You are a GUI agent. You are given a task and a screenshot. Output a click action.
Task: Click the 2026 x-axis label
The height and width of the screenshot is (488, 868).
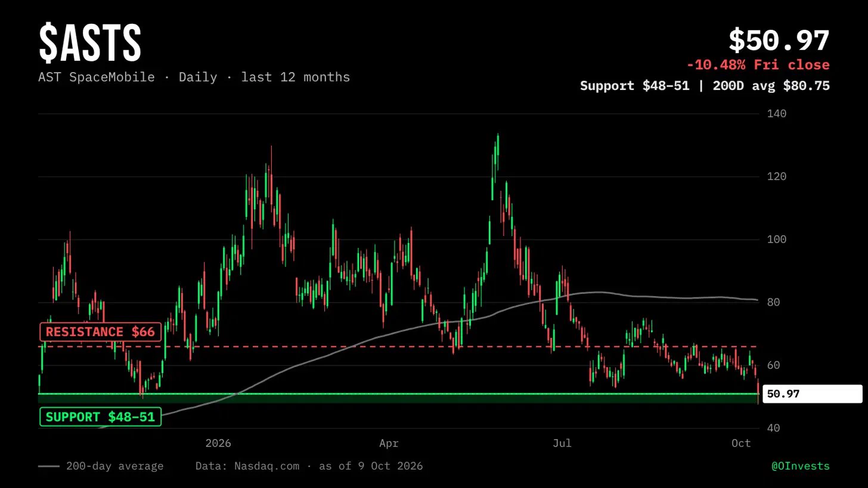coord(218,443)
